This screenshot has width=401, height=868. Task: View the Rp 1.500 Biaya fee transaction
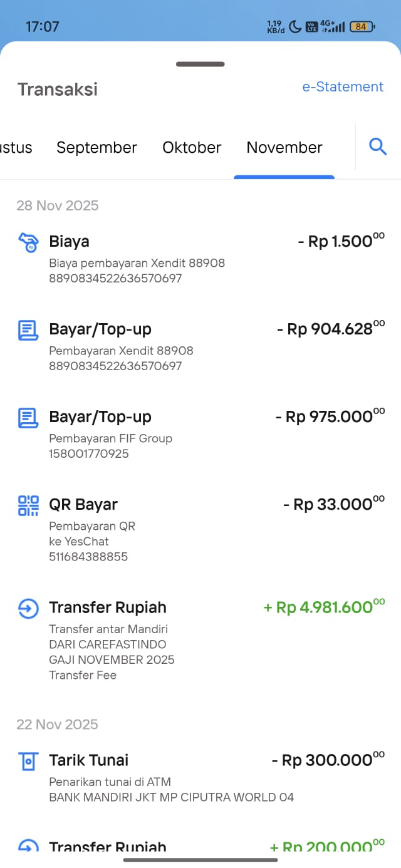200,259
